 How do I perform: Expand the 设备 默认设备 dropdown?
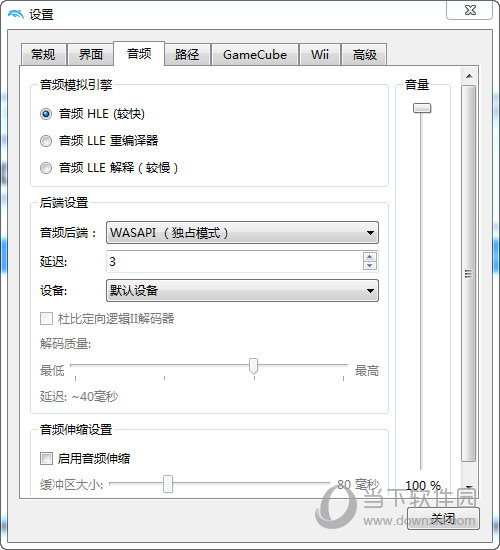pos(242,290)
